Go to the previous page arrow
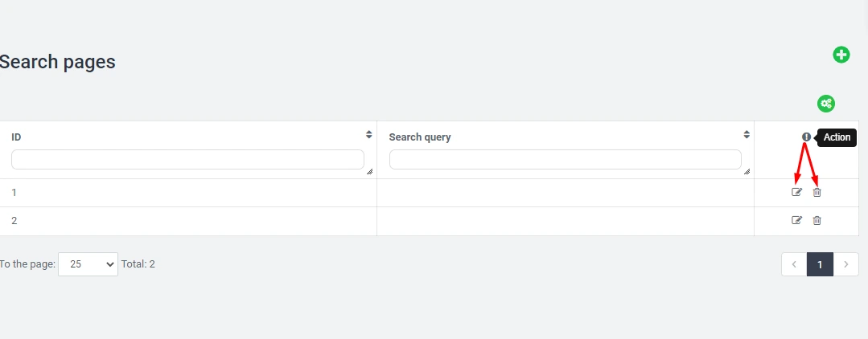Viewport: 868px width, 339px height. 794,264
